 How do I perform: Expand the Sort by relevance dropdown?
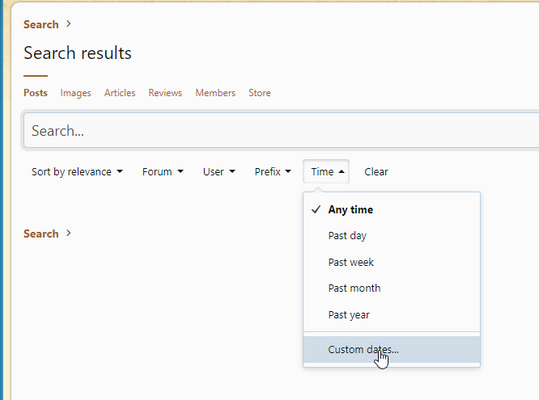click(77, 171)
